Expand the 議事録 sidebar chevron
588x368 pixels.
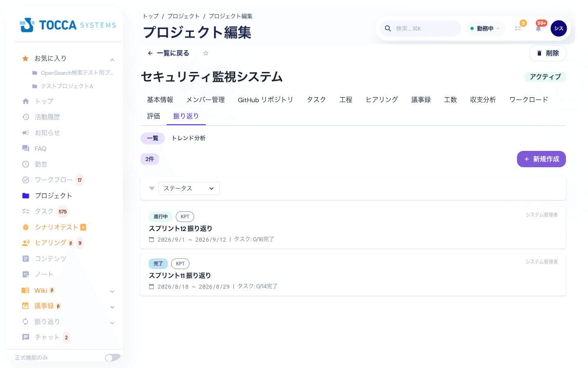click(x=112, y=307)
